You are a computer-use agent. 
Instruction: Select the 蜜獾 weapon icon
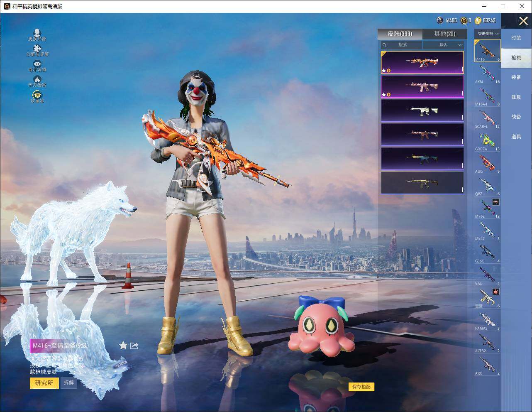488,297
